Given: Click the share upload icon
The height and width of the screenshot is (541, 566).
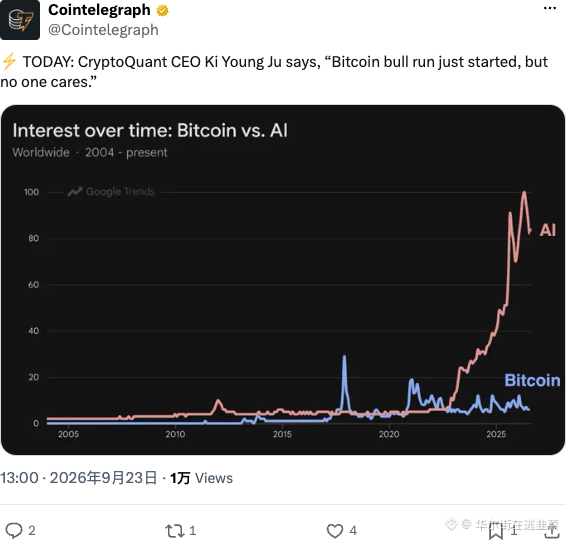Looking at the screenshot, I should pyautogui.click(x=552, y=531).
